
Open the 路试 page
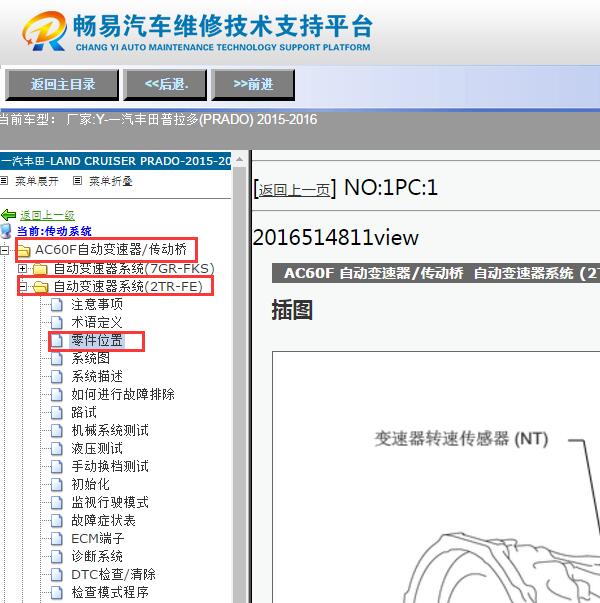84,412
